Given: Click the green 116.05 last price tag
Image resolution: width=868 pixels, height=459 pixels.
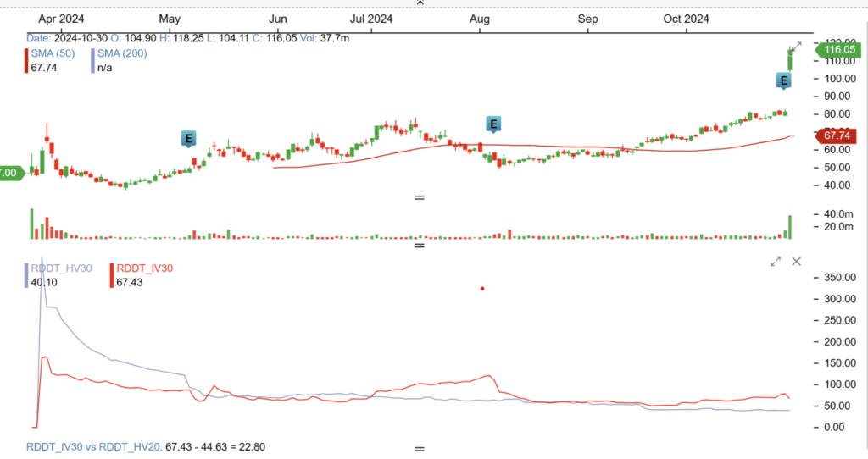Looking at the screenshot, I should tap(838, 50).
